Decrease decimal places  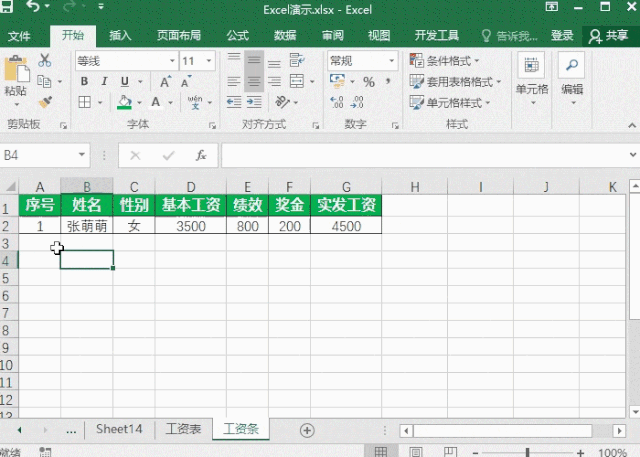click(357, 102)
